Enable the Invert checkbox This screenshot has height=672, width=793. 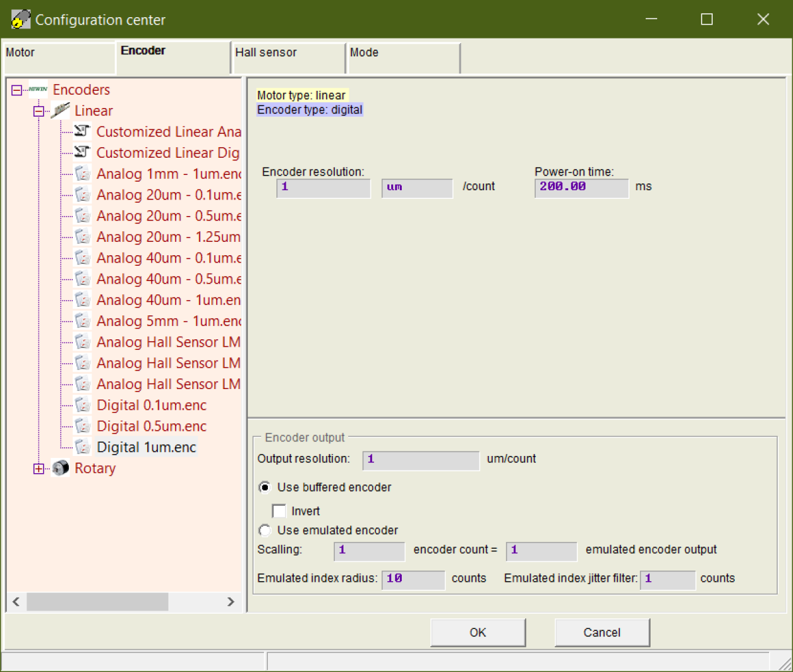pyautogui.click(x=279, y=511)
